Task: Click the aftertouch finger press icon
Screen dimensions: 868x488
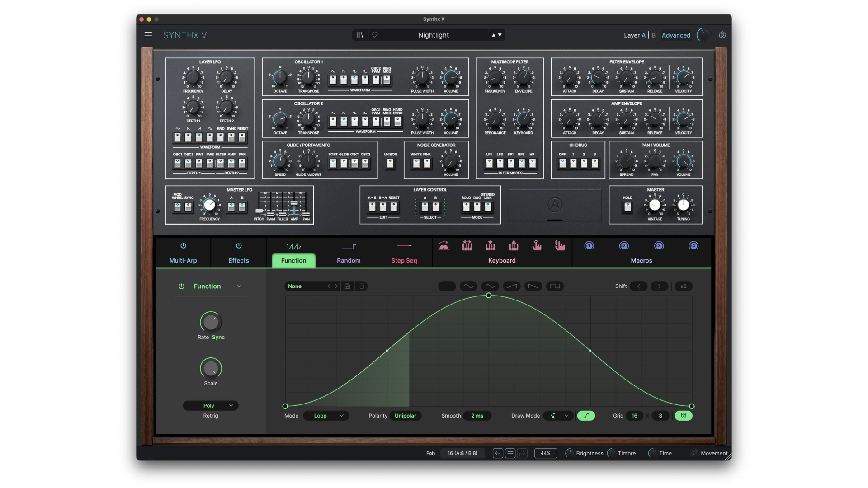Action: 537,246
